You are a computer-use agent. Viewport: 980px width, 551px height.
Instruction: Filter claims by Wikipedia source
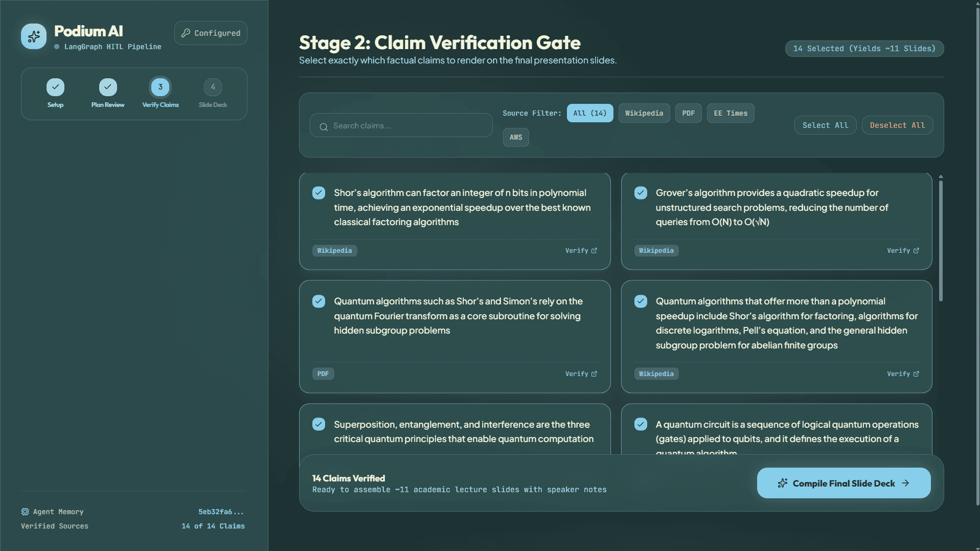pos(644,113)
